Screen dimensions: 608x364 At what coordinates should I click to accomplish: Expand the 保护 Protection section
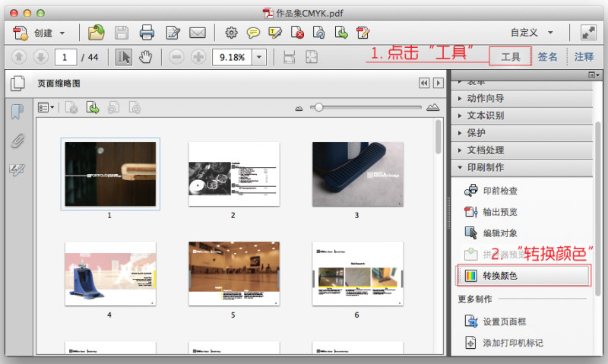point(521,133)
